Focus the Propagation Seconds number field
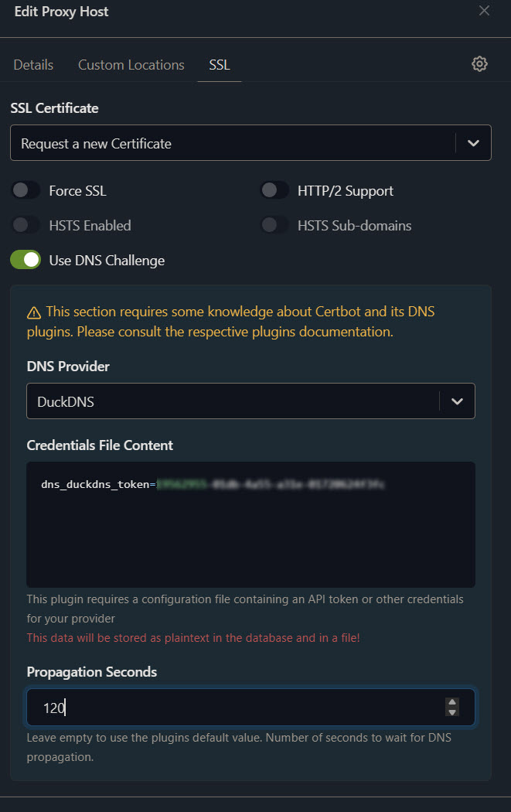Viewport: 511px width, 812px height. point(232,707)
